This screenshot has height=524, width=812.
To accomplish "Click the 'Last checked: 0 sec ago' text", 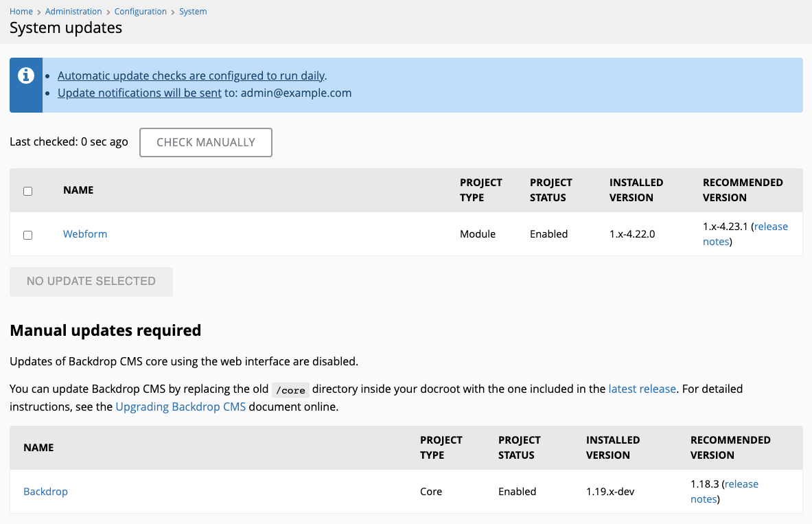I will point(69,142).
